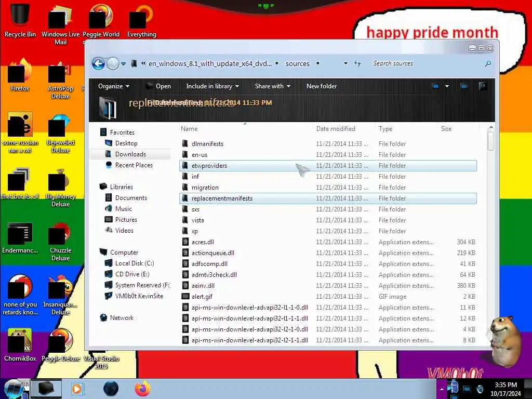Sort by the Size column header

(x=458, y=129)
